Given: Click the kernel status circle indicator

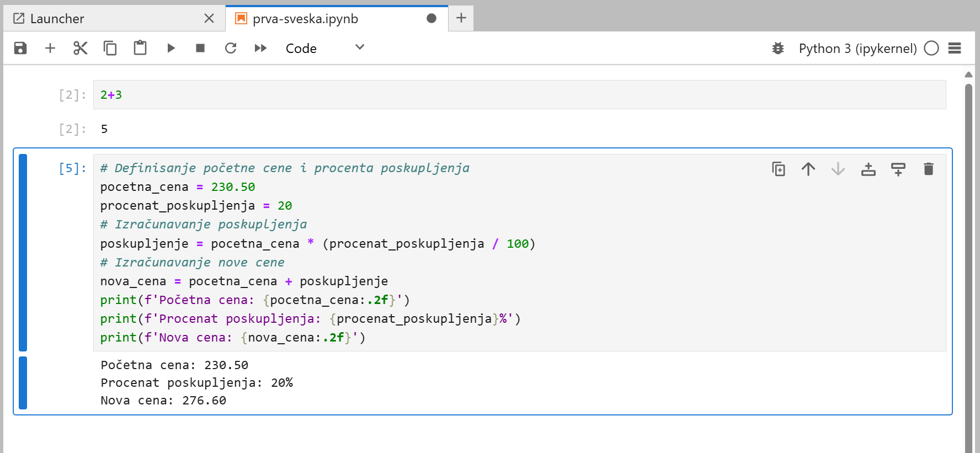Looking at the screenshot, I should [931, 48].
